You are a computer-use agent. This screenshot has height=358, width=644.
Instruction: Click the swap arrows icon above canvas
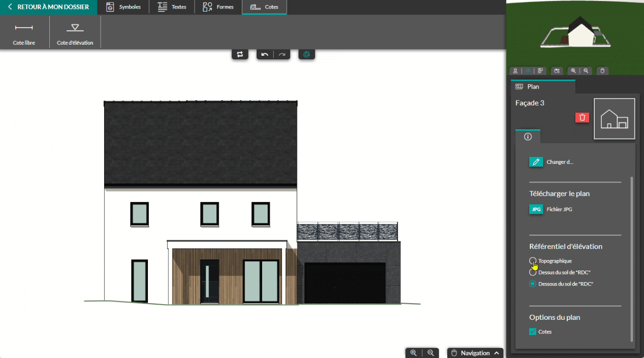240,54
